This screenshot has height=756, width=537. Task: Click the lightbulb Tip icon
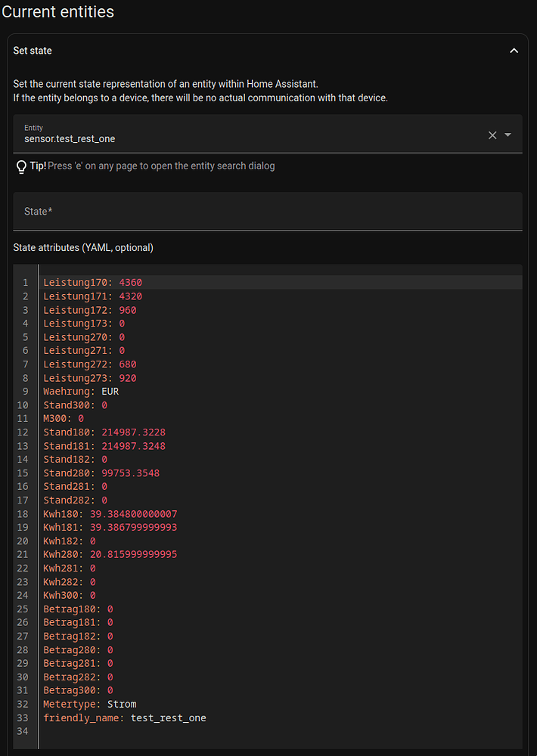pyautogui.click(x=21, y=166)
